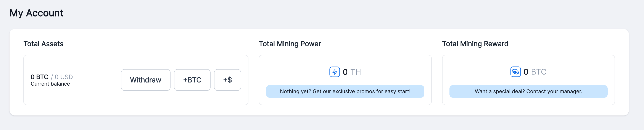Click the 0 BTC current balance amount
The height and width of the screenshot is (130, 644).
click(40, 77)
